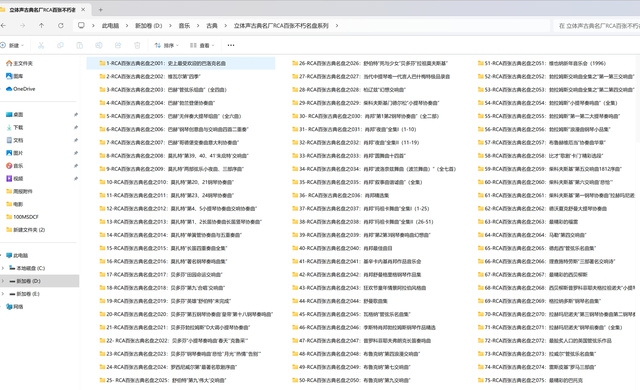The height and width of the screenshot is (390, 640).
Task: Open a new tab with plus button
Action: [x=100, y=9]
